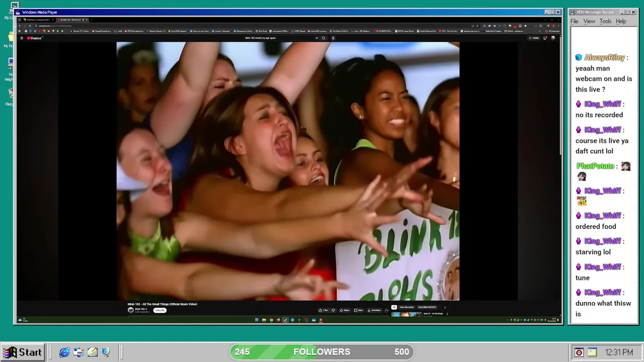Open Outlook Express quick launch icon
Screen dimensions: 644x362
[78, 352]
